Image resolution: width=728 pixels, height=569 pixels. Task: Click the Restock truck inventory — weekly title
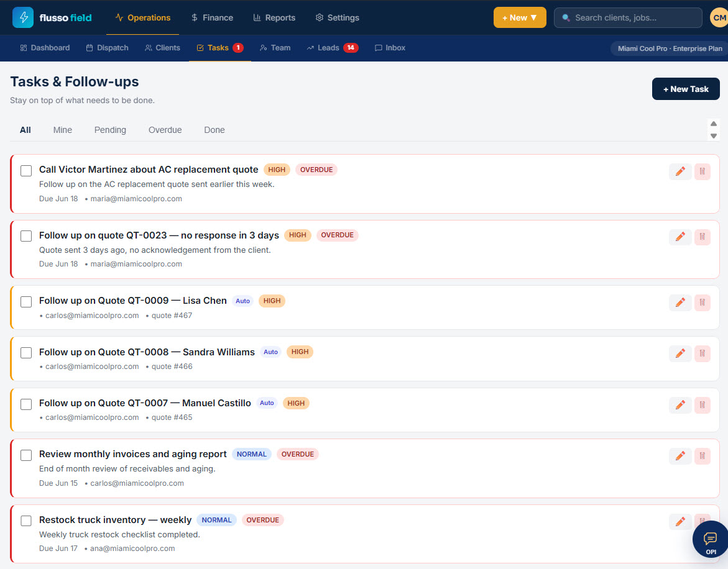pos(115,520)
